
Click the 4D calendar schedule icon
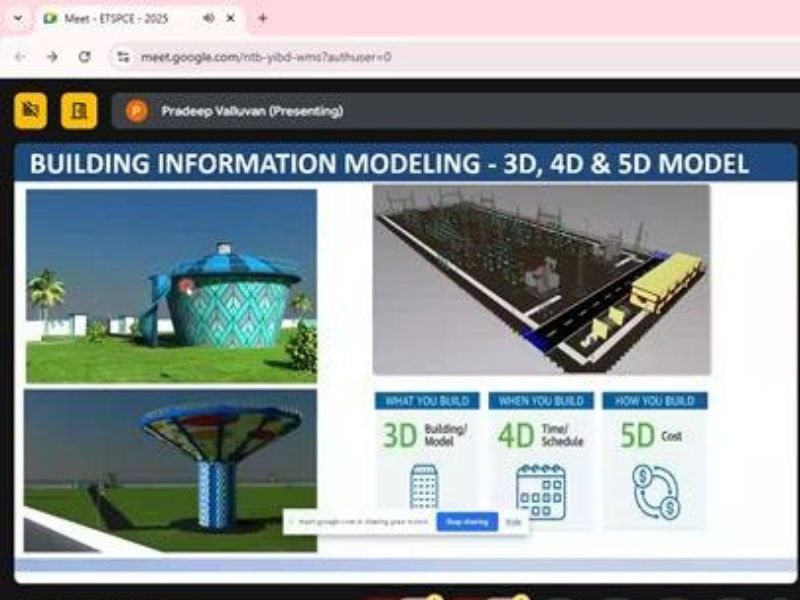540,490
